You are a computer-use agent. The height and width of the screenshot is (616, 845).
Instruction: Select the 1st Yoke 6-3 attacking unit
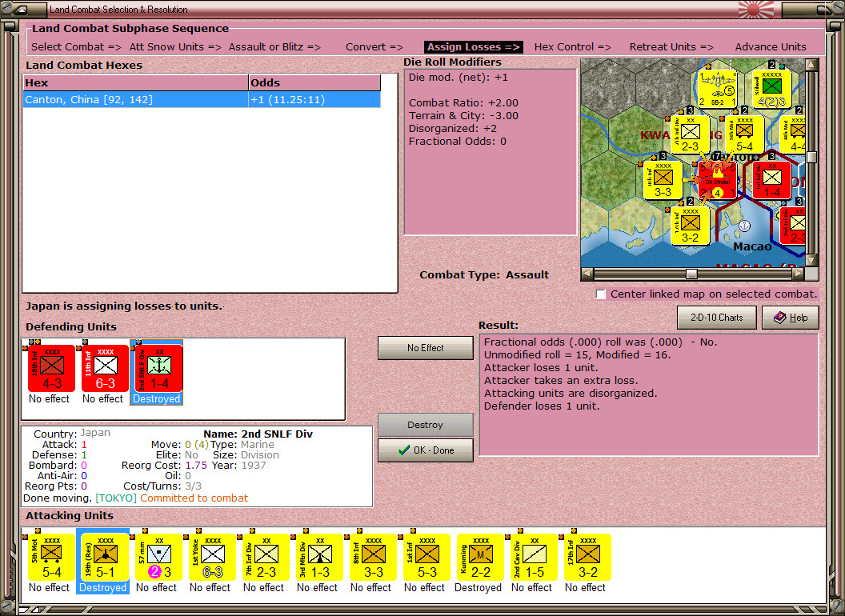click(212, 558)
